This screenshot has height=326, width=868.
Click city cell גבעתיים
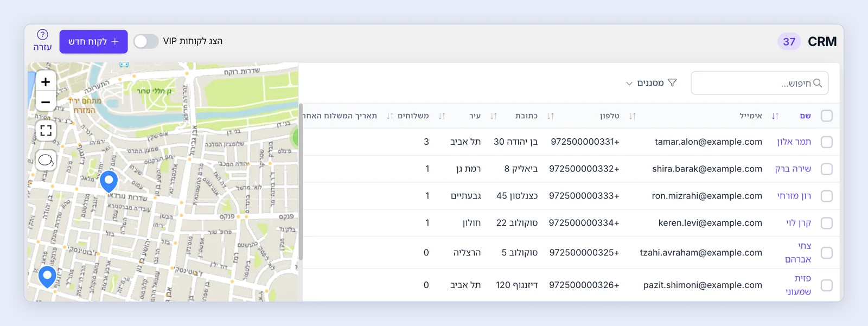coord(465,196)
